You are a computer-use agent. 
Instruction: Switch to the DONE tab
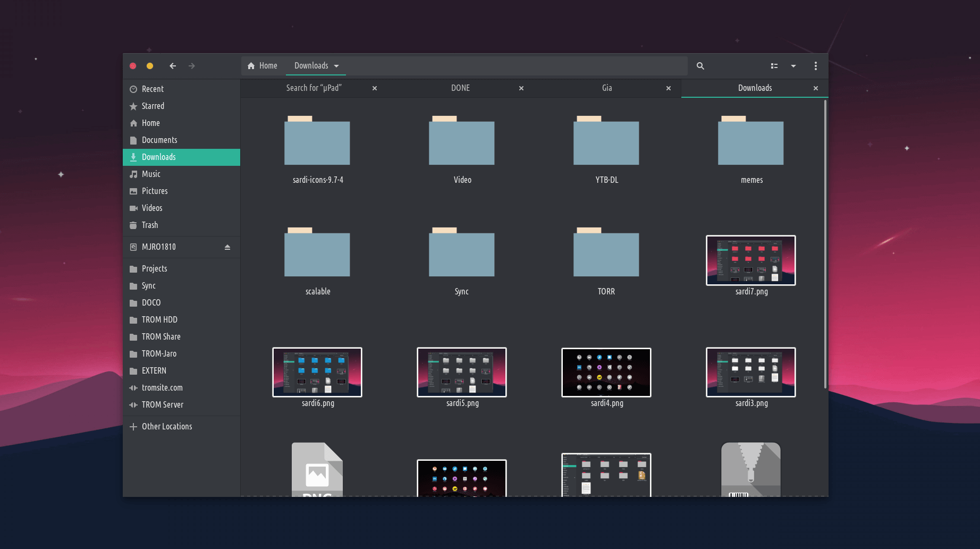(x=460, y=88)
